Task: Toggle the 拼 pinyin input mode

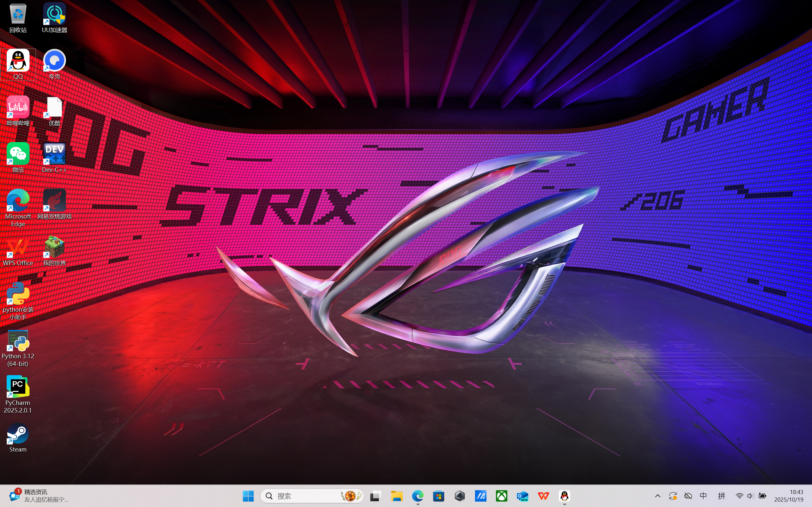Action: [x=721, y=496]
